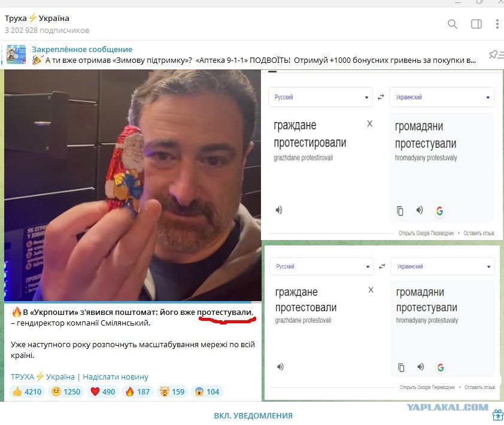Screen dimensions: 504x425
Task: Click the pinned message thumbnail
Action: [x=16, y=54]
